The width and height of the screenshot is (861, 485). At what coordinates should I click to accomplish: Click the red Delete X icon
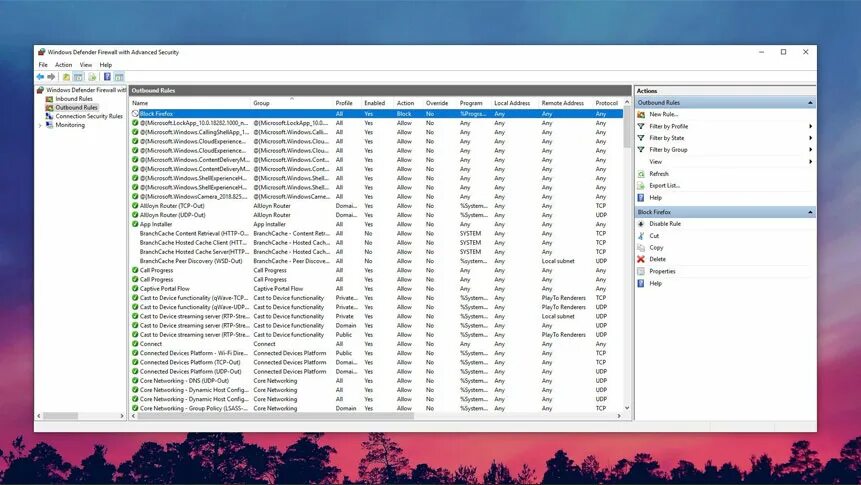tap(641, 259)
